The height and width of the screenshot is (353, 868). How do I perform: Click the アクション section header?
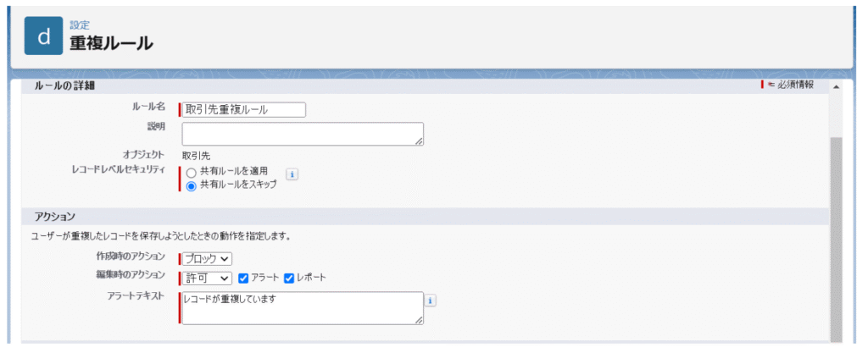pos(56,217)
